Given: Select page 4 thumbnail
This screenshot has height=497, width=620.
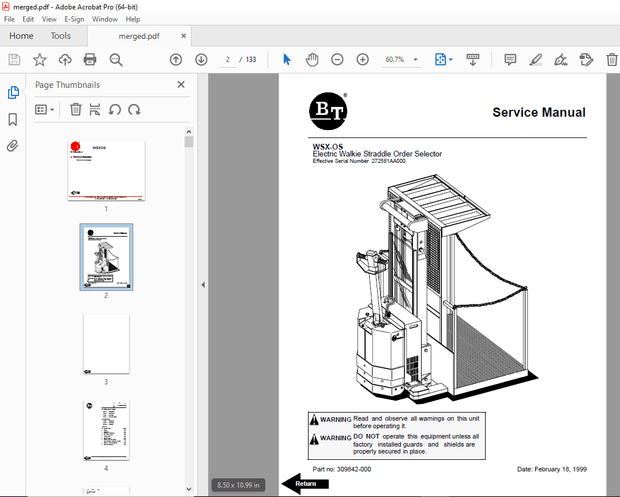Looking at the screenshot, I should [106, 431].
